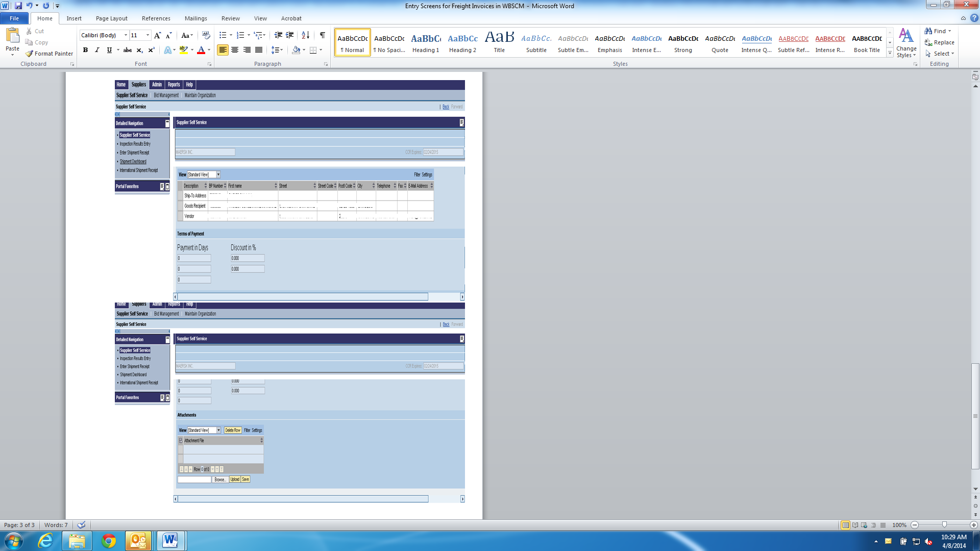
Task: Click the Clear Formatting icon
Action: pos(206,35)
